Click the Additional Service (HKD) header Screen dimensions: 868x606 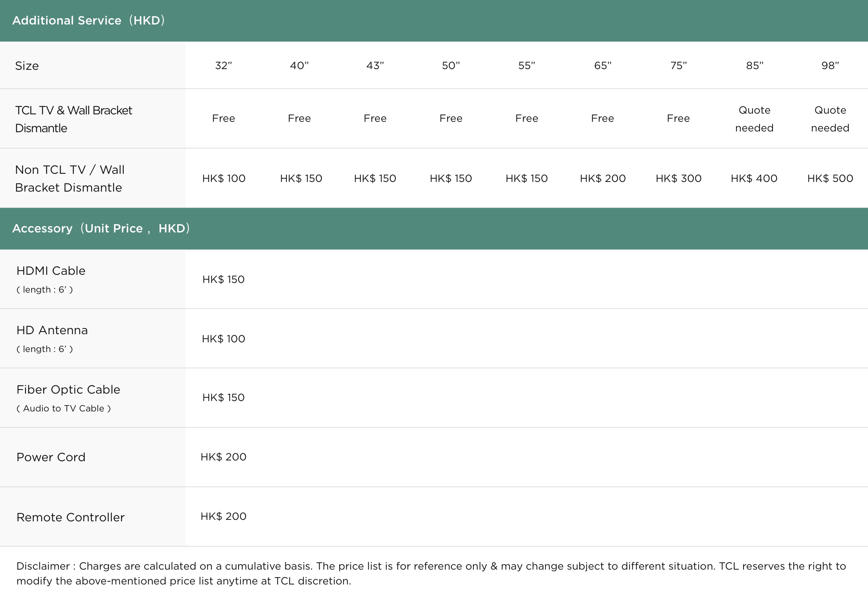pyautogui.click(x=88, y=20)
